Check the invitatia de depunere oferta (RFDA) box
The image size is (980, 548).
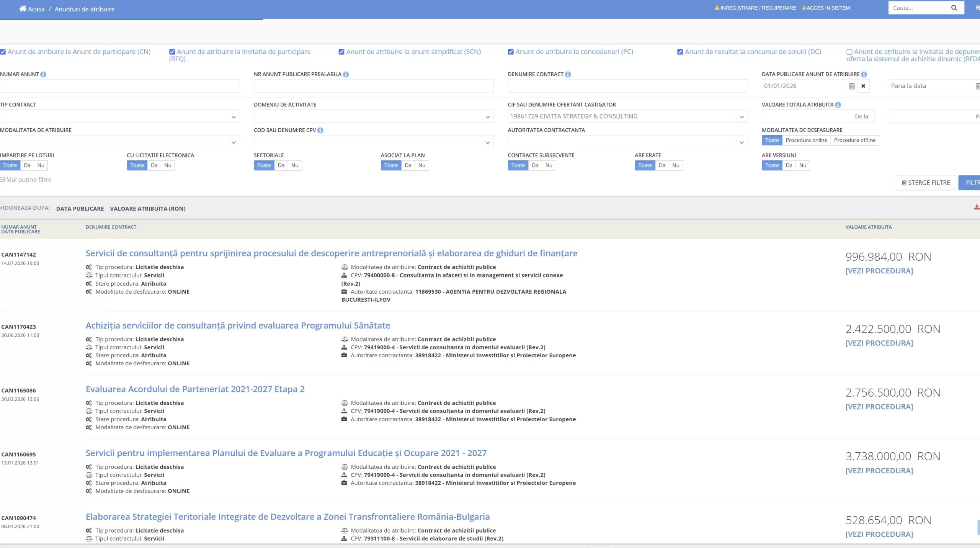tap(849, 52)
